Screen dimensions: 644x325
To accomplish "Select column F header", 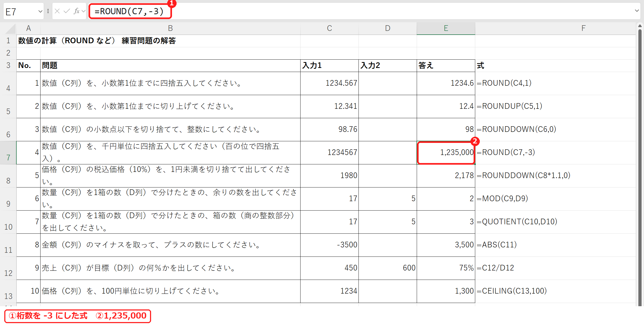I will pos(555,28).
